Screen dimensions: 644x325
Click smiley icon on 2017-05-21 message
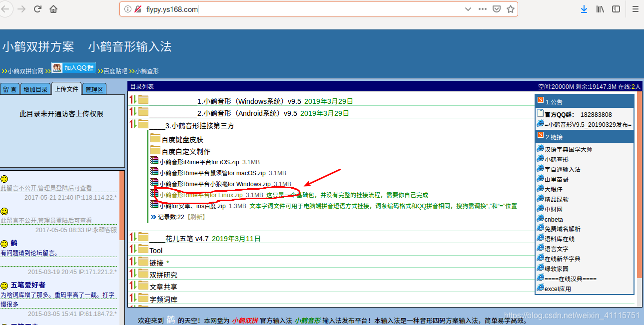(x=4, y=179)
